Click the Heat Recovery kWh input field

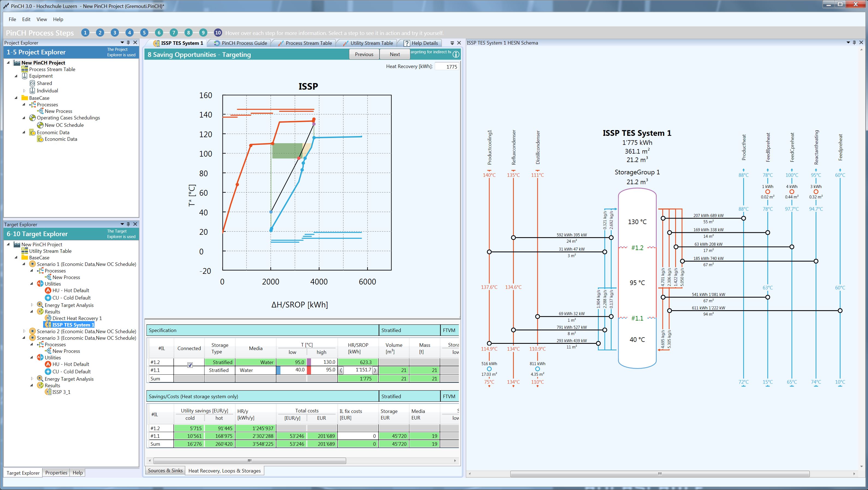[x=446, y=66]
